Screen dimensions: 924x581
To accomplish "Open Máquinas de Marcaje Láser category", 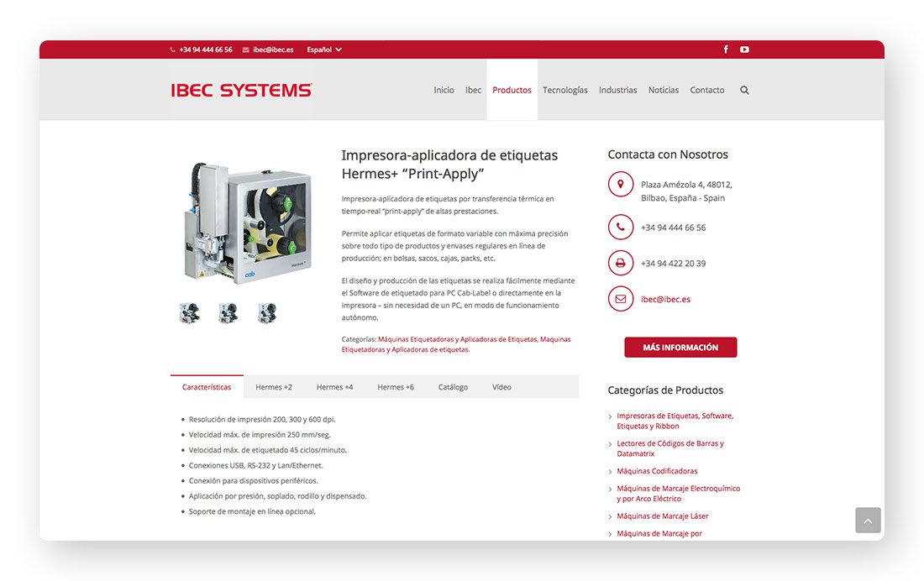I will [x=663, y=516].
